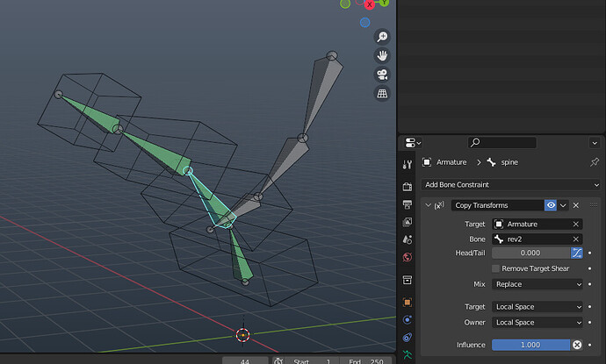Viewport: 606px width, 364px height.
Task: Open the Scene properties tab
Action: pyautogui.click(x=407, y=239)
